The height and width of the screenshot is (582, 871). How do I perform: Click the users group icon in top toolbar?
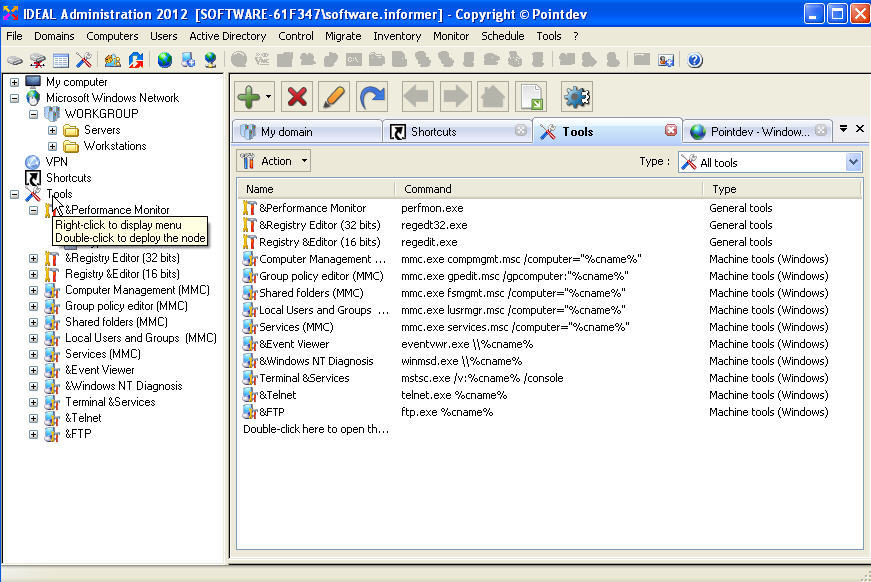click(113, 60)
